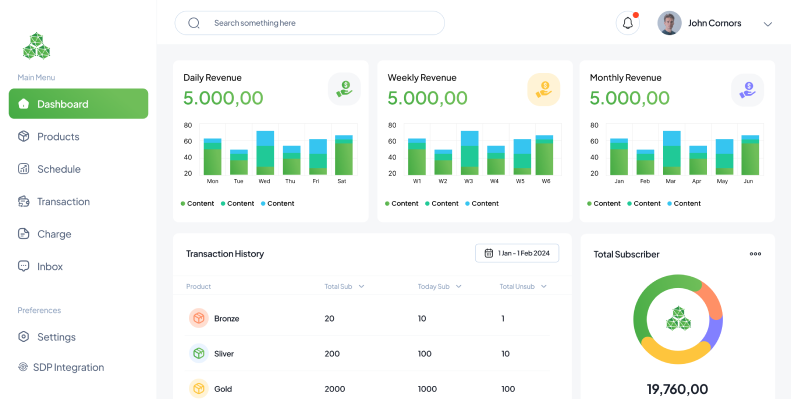Click the notification bell icon

coord(628,23)
